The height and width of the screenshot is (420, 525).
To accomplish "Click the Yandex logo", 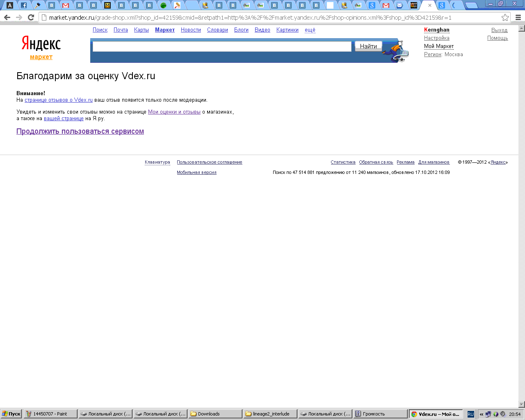I will click(x=41, y=43).
